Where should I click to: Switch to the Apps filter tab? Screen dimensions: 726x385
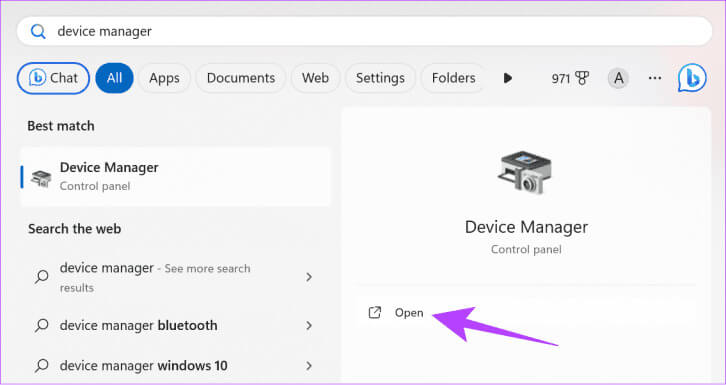164,78
